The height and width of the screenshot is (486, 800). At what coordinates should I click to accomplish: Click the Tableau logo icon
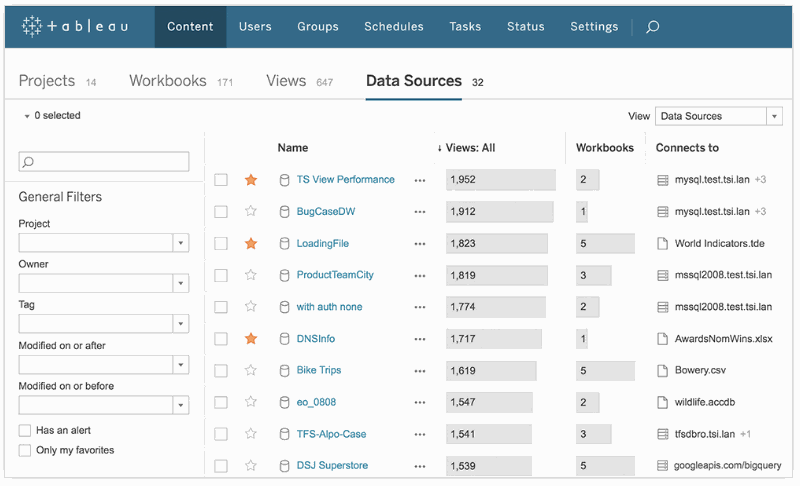(32, 26)
